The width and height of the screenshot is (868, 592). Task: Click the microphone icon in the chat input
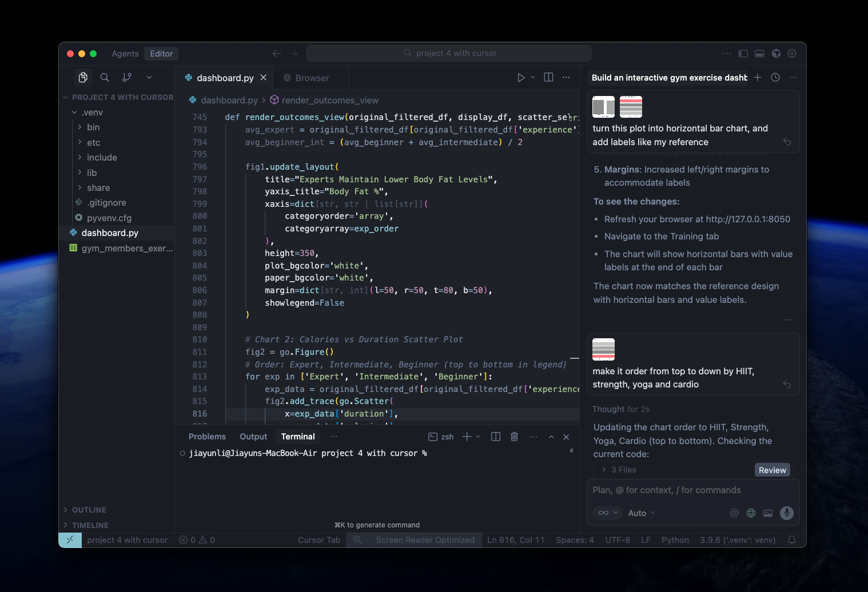[787, 513]
